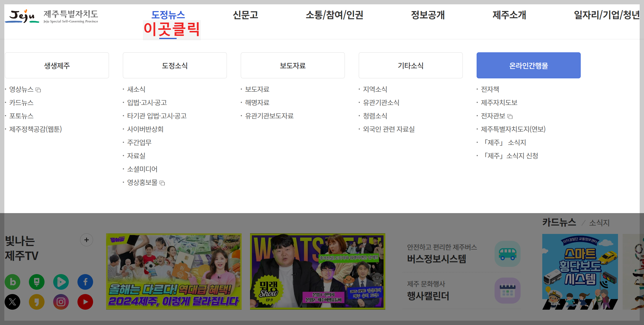Click the 온라인간행물 blue category button
The height and width of the screenshot is (325, 644).
(528, 65)
